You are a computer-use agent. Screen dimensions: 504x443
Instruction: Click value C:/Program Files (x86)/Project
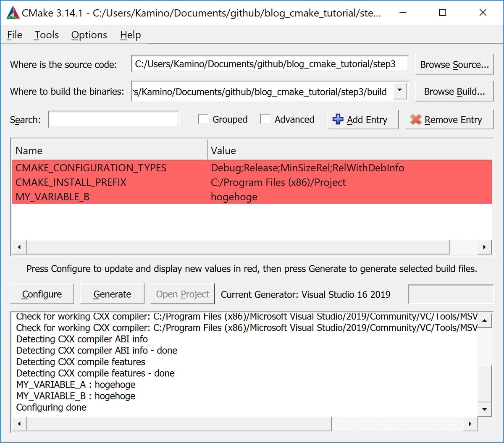278,183
